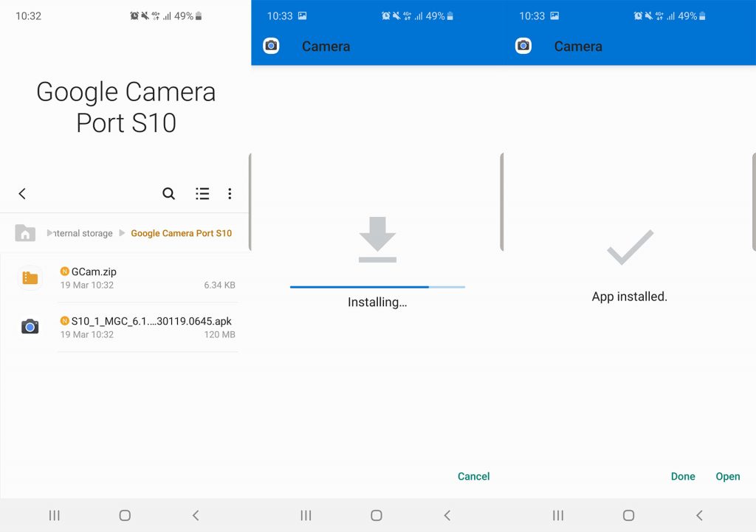Switch file list view mode icon
This screenshot has width=756, height=532.
(x=202, y=194)
